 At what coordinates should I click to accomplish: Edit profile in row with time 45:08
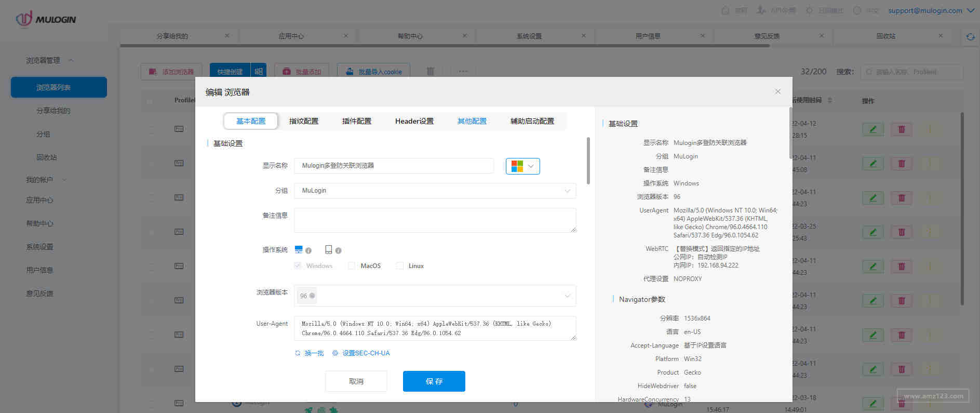873,164
